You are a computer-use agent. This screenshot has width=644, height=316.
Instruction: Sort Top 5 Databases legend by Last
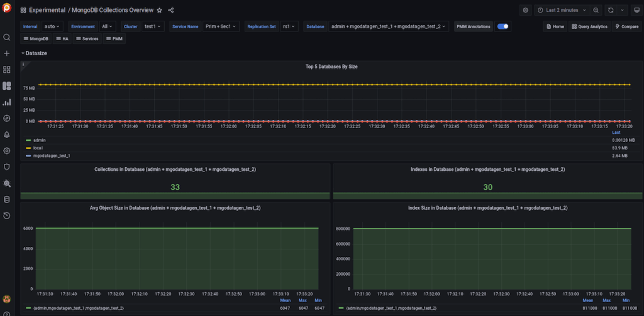pos(616,133)
